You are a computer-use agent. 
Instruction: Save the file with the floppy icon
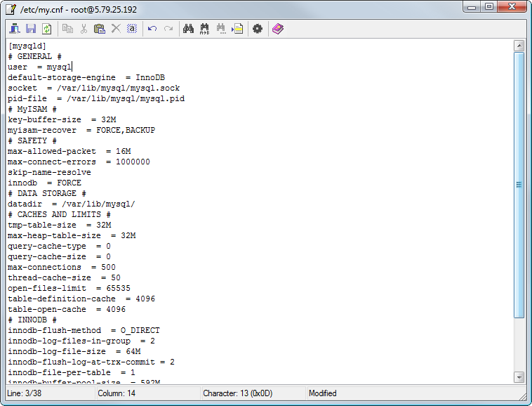point(31,29)
